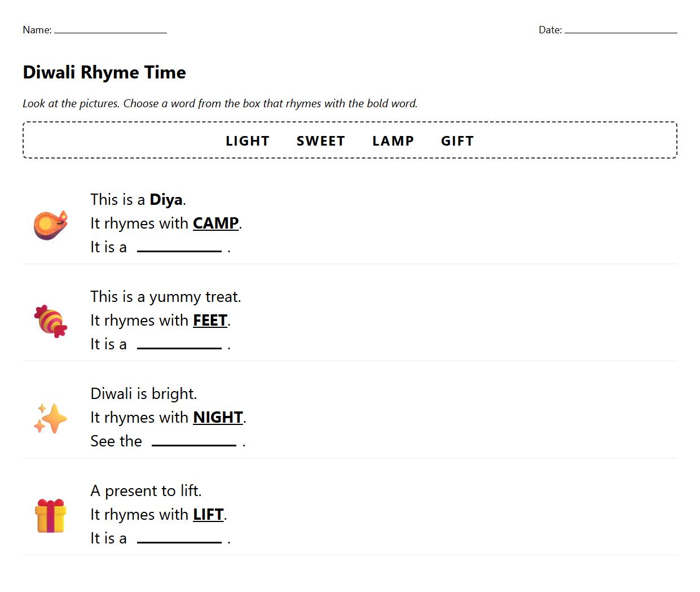Click the sparkles icon next to Diwali is bright
The width and height of the screenshot is (700, 592).
click(x=50, y=418)
